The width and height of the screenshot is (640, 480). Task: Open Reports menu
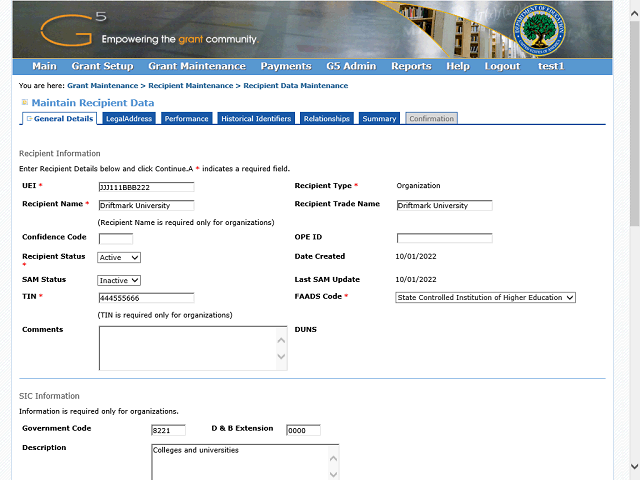pyautogui.click(x=411, y=66)
